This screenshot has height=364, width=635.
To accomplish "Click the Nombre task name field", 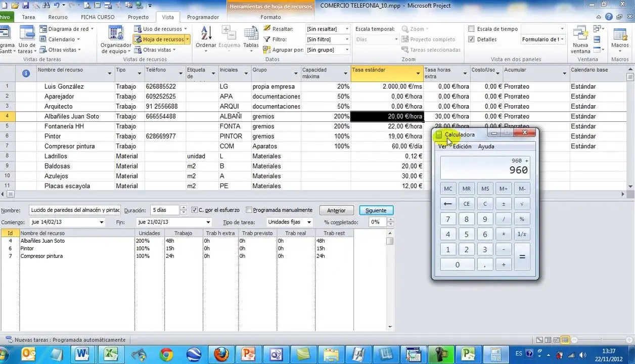I will 75,210.
